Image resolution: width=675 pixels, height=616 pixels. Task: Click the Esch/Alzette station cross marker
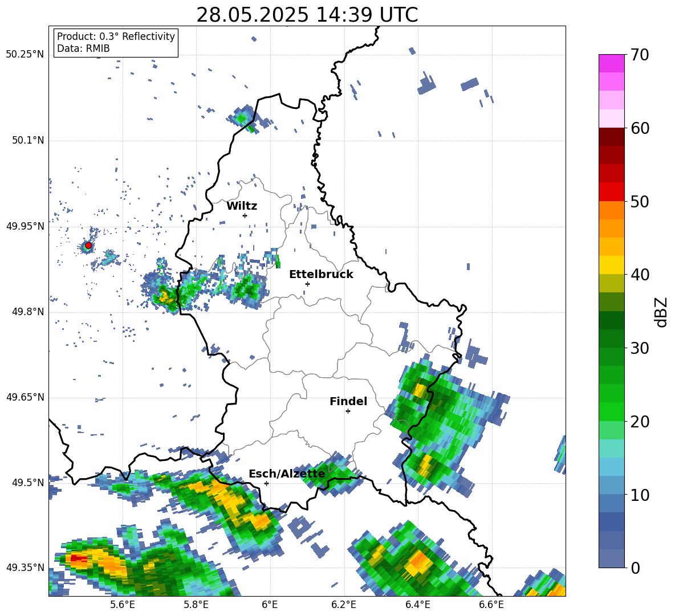(266, 483)
